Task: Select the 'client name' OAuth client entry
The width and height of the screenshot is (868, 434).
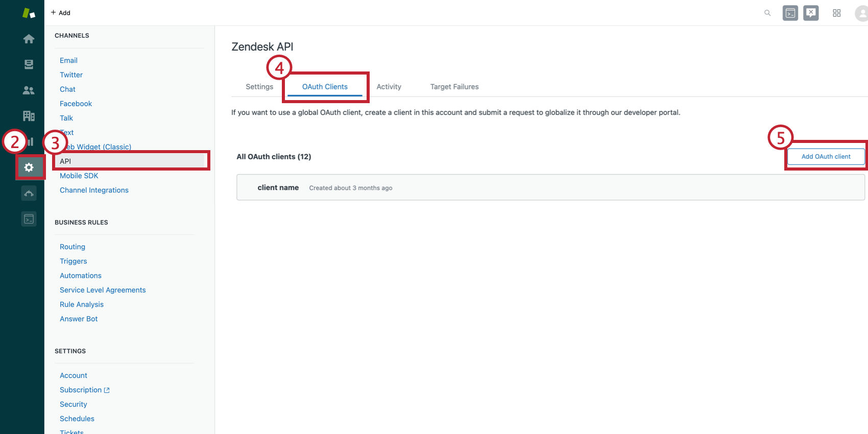Action: coord(278,187)
